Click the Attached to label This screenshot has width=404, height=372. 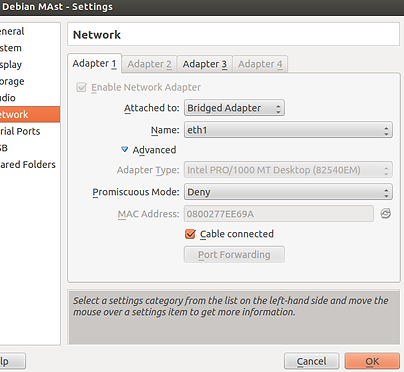point(152,108)
